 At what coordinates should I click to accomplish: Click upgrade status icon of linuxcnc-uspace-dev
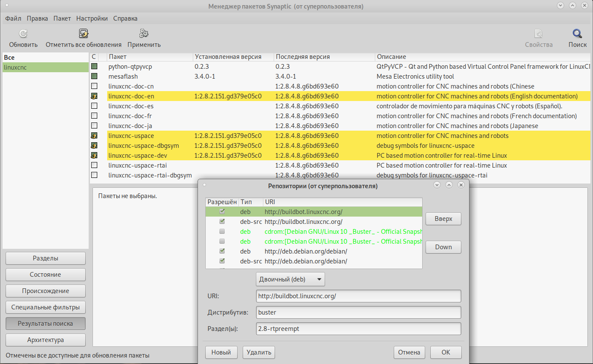click(94, 156)
